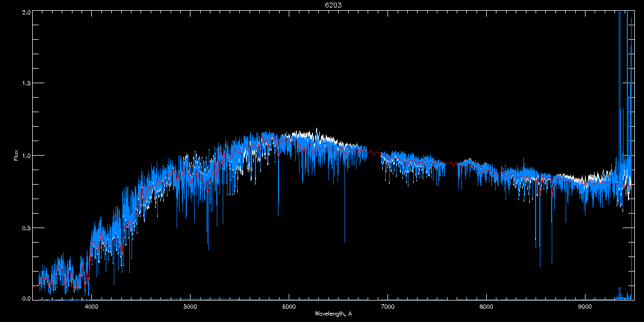Click the 9000 x-axis tick label

(585, 306)
